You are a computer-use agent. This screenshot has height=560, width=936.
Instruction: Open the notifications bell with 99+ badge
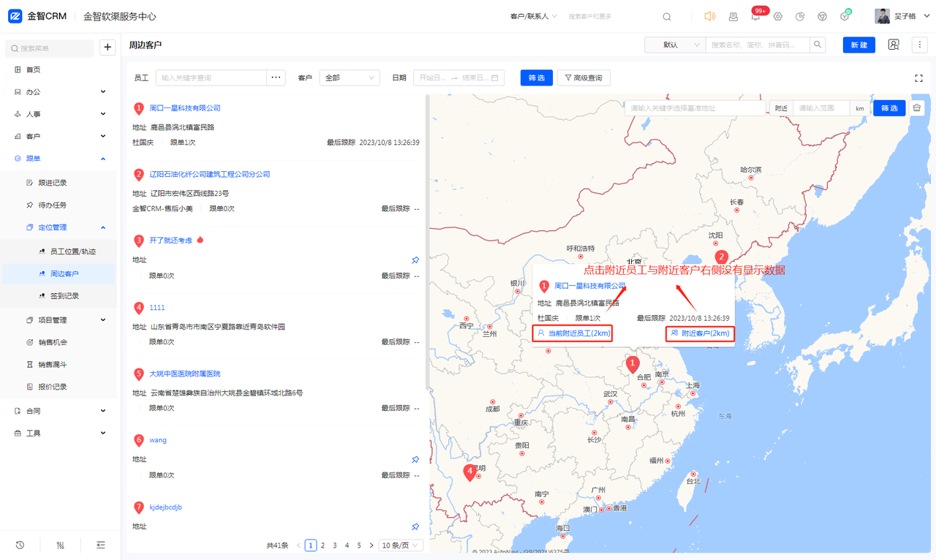click(x=755, y=16)
